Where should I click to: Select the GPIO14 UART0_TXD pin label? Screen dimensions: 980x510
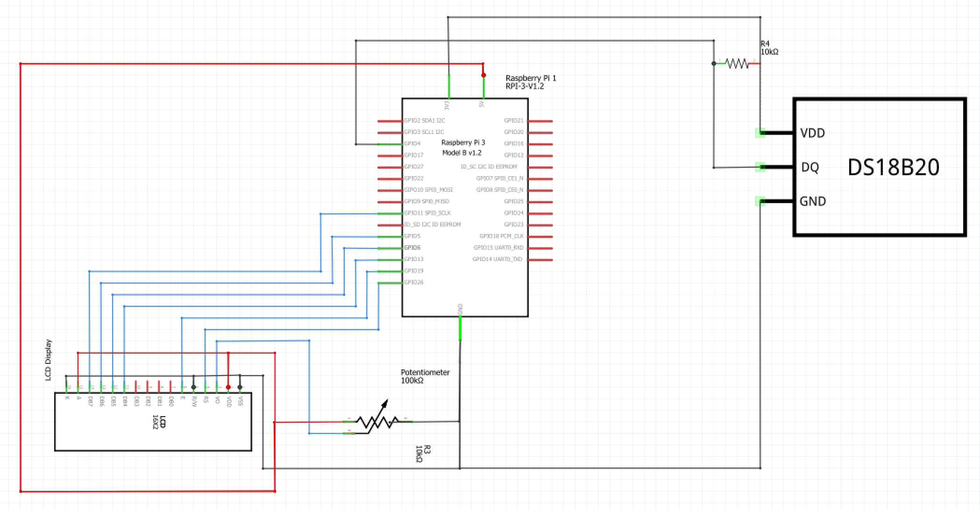click(x=497, y=259)
